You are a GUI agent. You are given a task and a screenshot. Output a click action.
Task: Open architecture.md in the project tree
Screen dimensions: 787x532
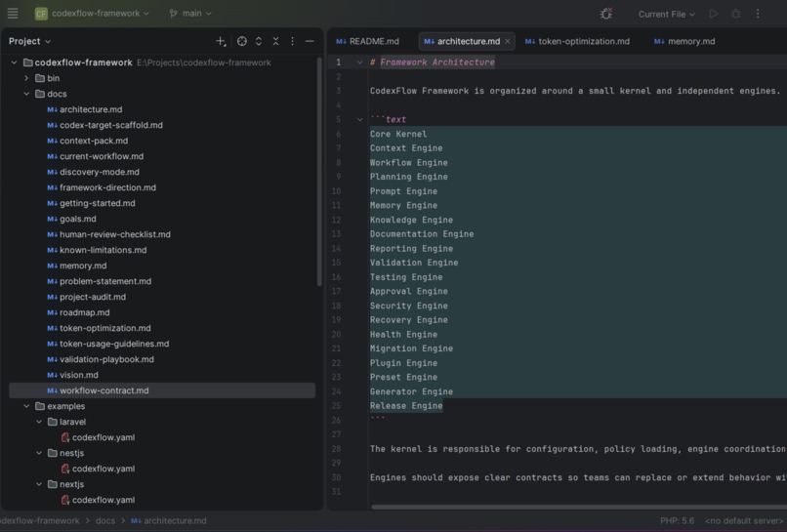pos(85,109)
